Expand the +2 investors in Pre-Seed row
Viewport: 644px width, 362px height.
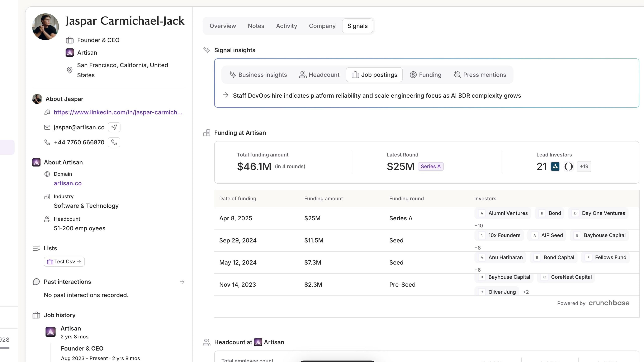pos(526,292)
